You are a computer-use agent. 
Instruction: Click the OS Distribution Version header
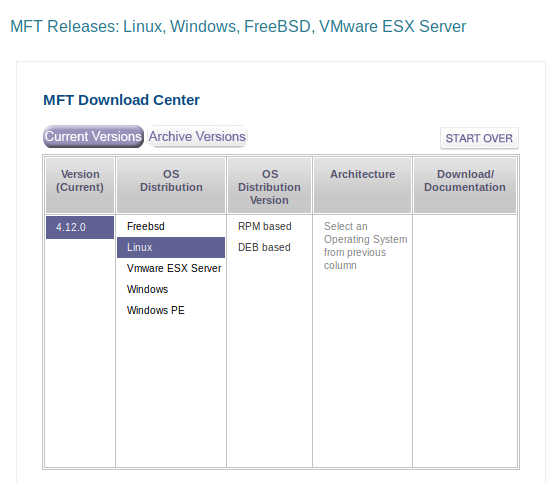pyautogui.click(x=269, y=185)
